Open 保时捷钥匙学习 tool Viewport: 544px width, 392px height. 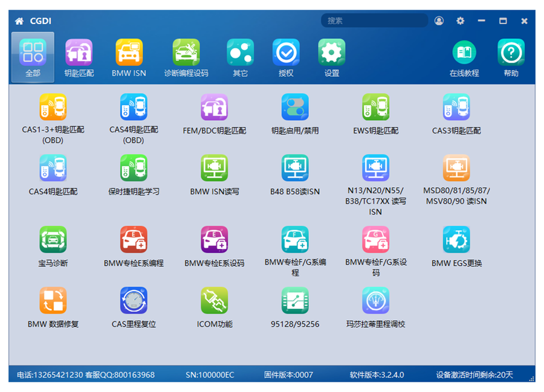click(x=134, y=169)
